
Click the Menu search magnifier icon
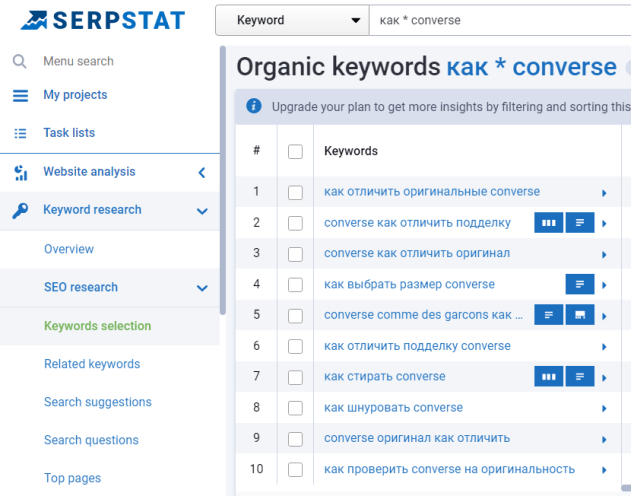(x=20, y=61)
